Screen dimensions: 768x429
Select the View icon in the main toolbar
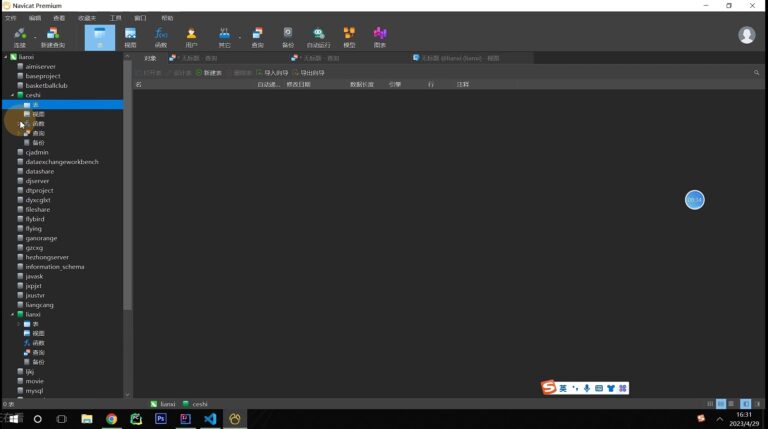tap(130, 38)
